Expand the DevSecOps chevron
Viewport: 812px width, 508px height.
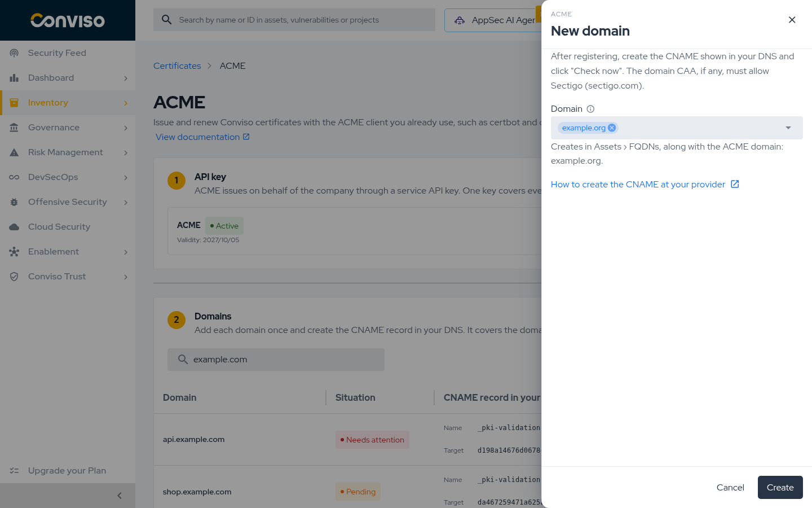click(126, 178)
